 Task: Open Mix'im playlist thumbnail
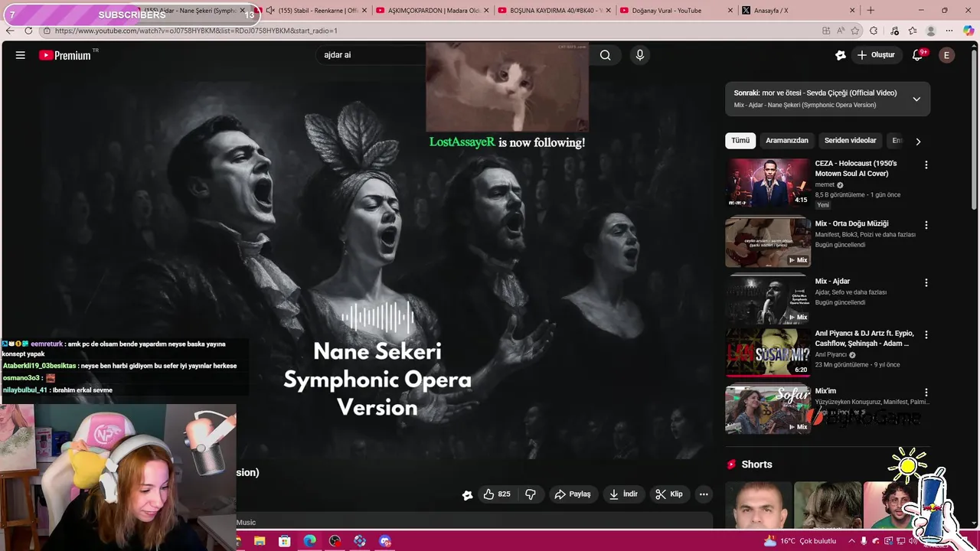pos(768,409)
